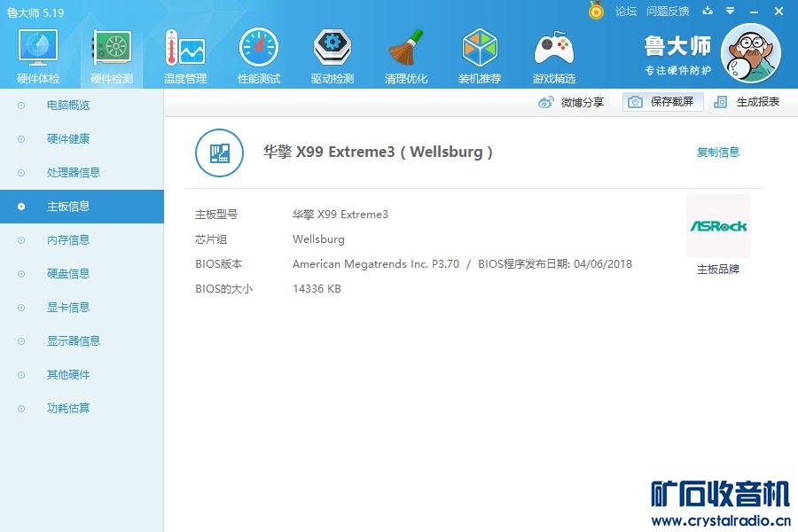Click 微博分享 share button
The width and height of the screenshot is (798, 532).
click(571, 102)
